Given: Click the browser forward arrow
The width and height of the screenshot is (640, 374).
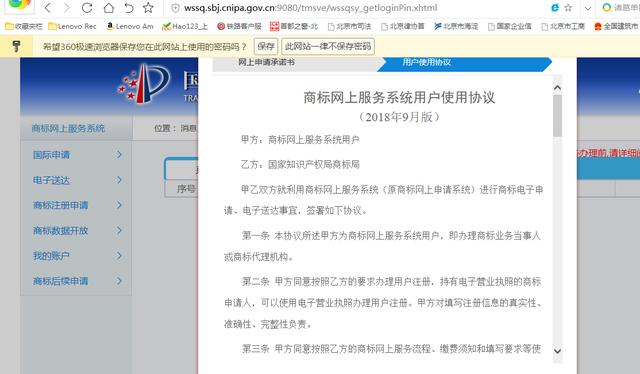Looking at the screenshot, I should coord(67,7).
